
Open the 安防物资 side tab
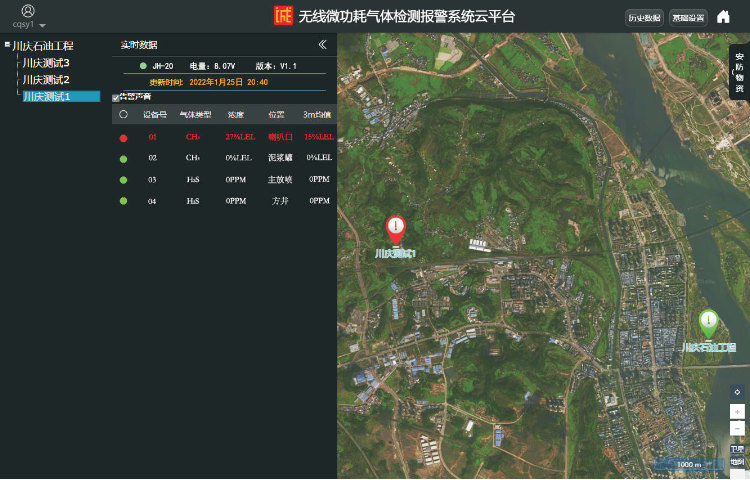point(739,72)
